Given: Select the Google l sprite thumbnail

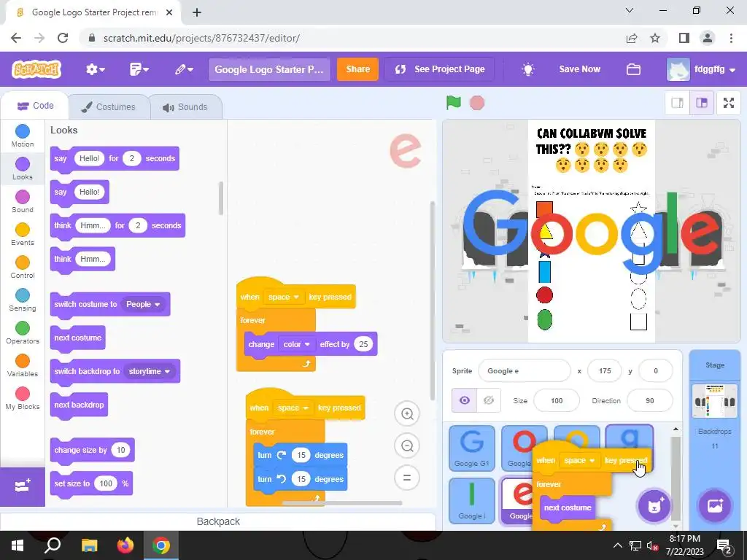Looking at the screenshot, I should pyautogui.click(x=472, y=501).
